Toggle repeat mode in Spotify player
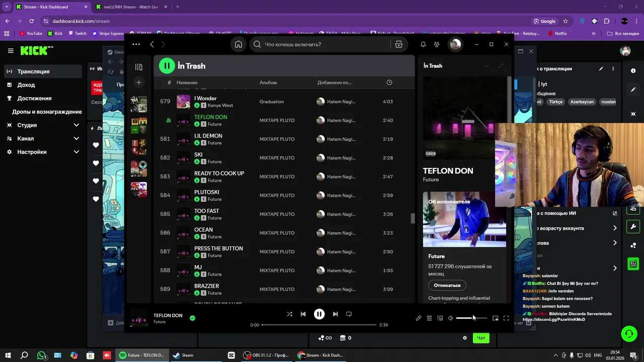Image resolution: width=644 pixels, height=362 pixels. [349, 314]
